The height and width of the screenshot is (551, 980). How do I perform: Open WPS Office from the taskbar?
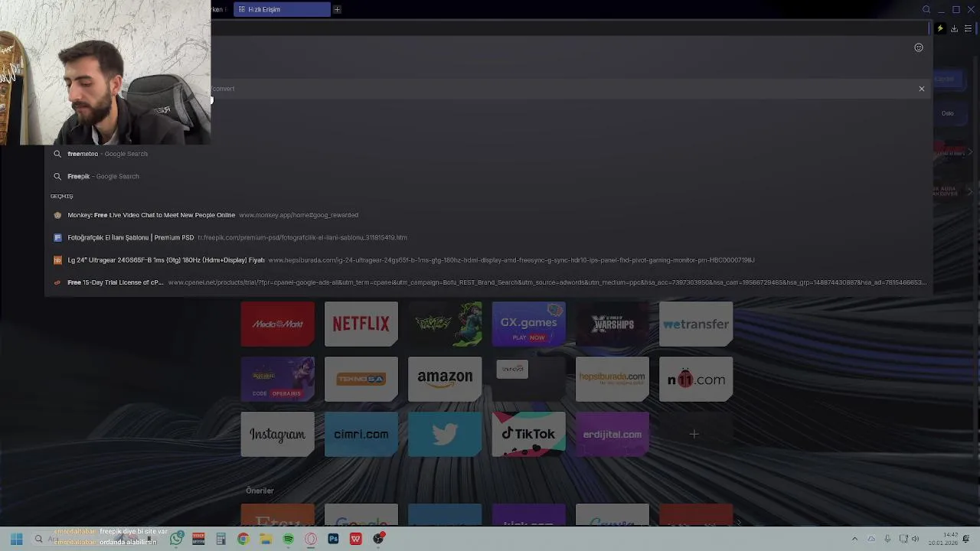(x=356, y=539)
